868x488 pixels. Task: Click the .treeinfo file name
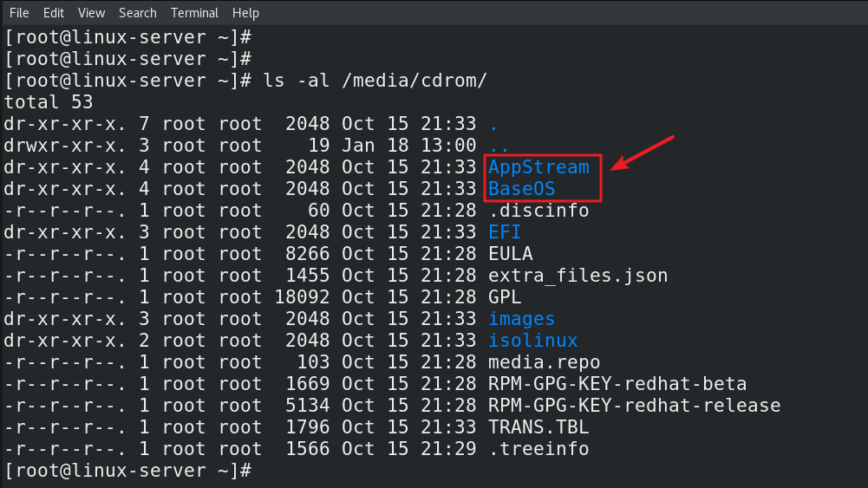[538, 449]
